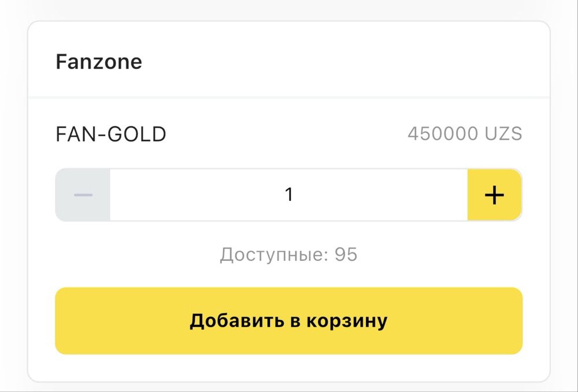Add the FAN-GOLD ticket to the cart
Image resolution: width=578 pixels, height=392 pixels.
[x=288, y=321]
